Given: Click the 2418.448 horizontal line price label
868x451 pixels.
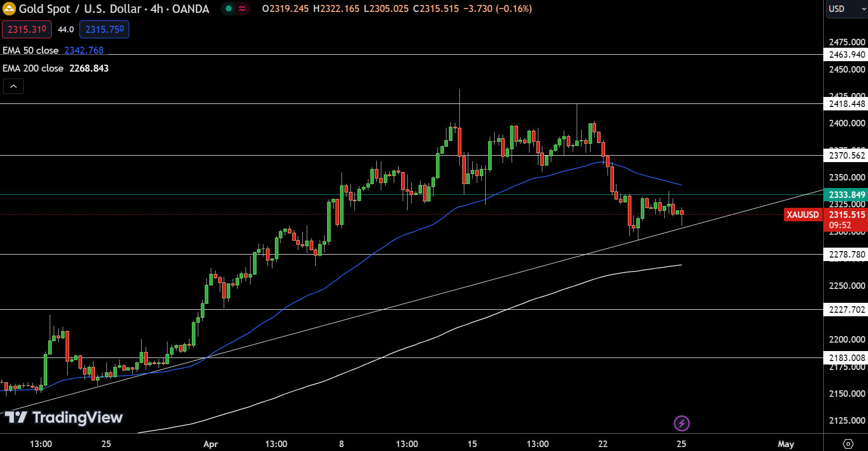Looking at the screenshot, I should tap(846, 104).
